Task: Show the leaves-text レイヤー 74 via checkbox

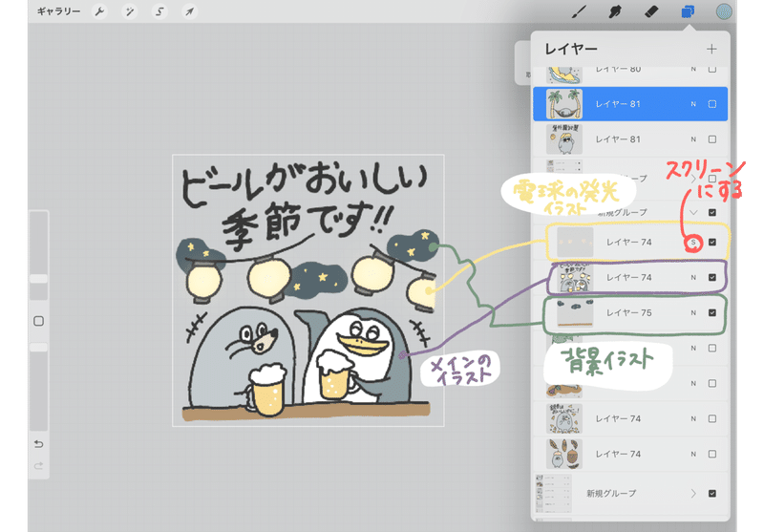Action: tap(712, 418)
